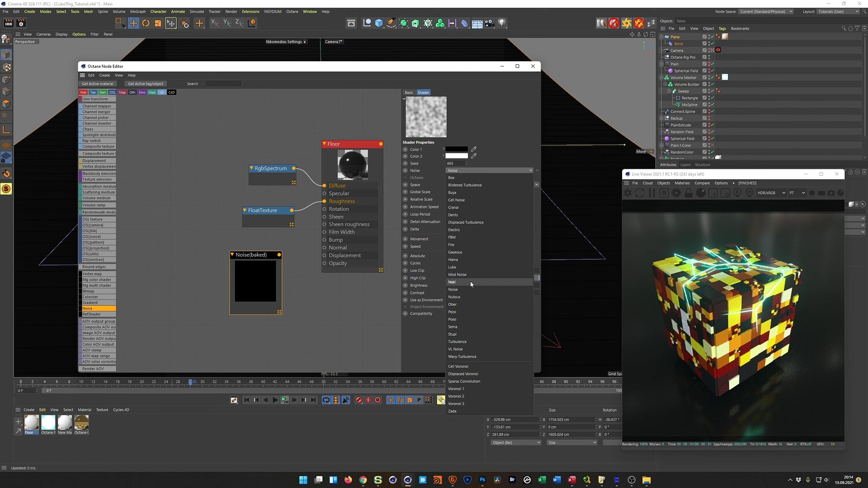Open Create menu in Octane Node Editor
Viewport: 868px width, 488px height.
click(x=104, y=75)
